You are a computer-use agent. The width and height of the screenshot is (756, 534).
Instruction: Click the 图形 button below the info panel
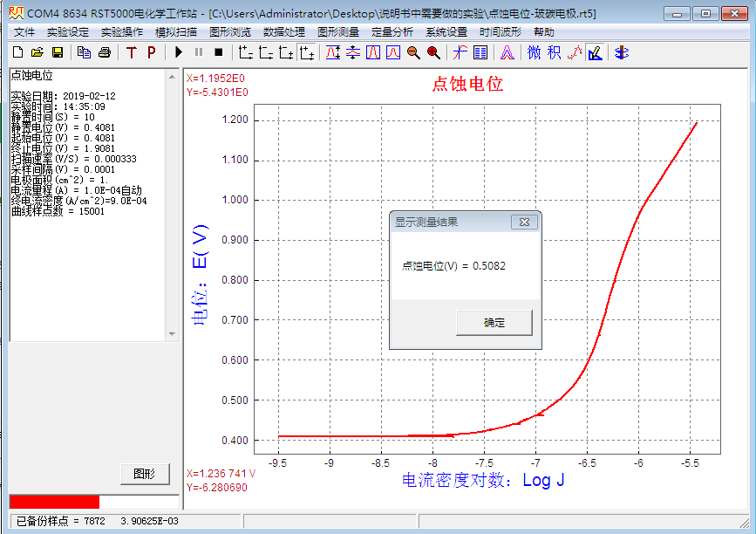coord(144,474)
